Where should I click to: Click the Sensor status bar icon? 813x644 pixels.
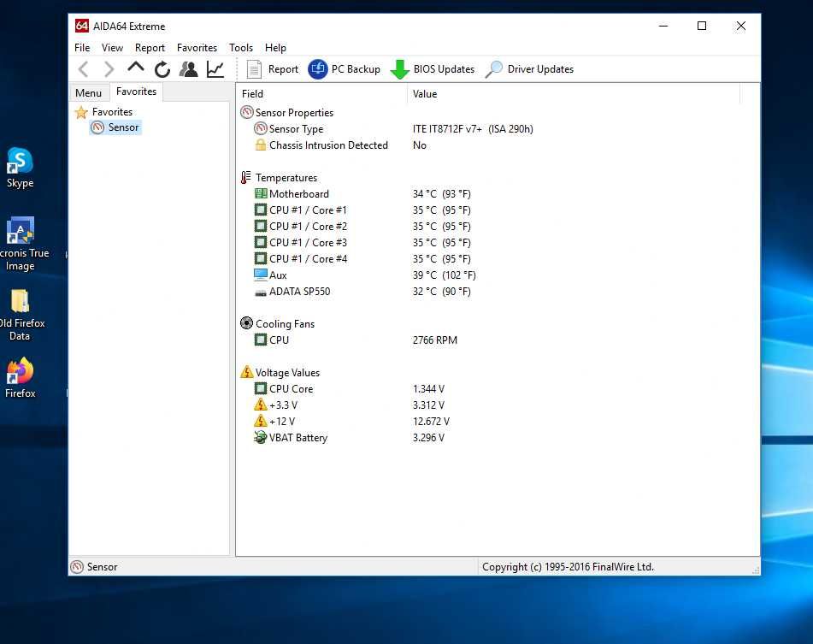77,567
